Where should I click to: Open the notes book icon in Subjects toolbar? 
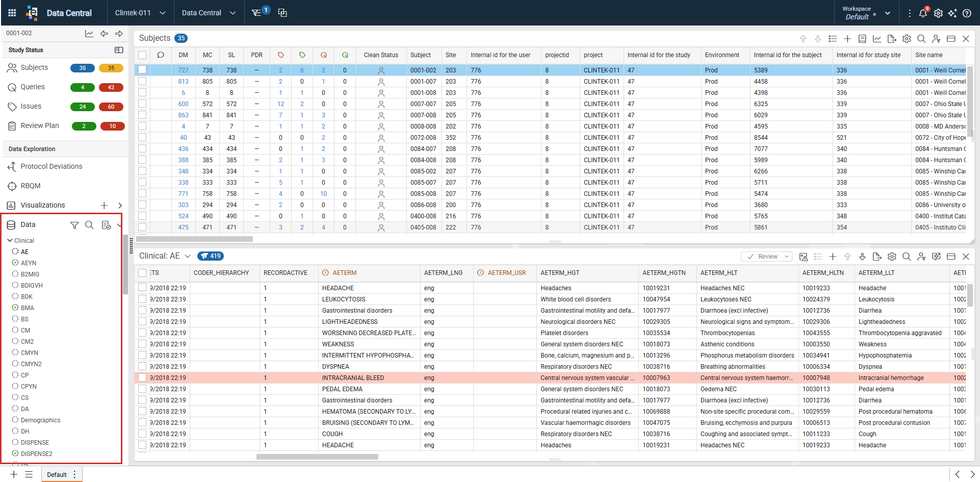point(862,39)
